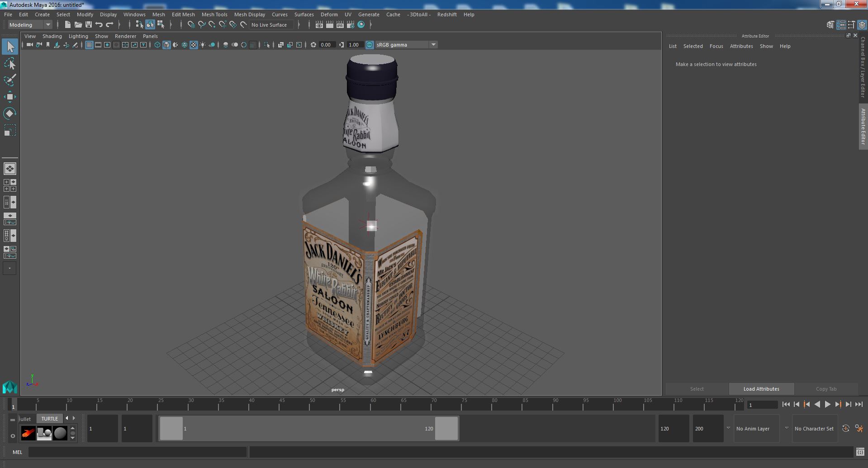Snap to grids toggle
Viewport: 868px width, 468px height.
click(x=191, y=25)
